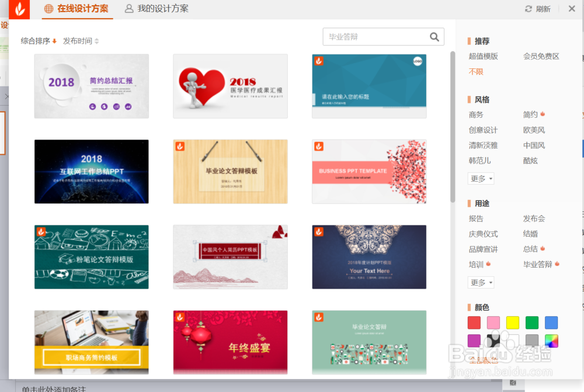The image size is (584, 392).
Task: Filter by 总结 usage
Action: (530, 249)
